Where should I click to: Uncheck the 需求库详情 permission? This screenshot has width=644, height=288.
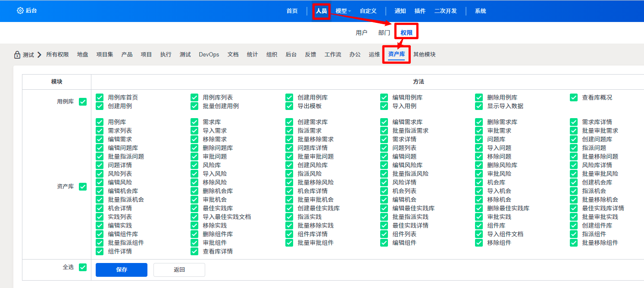574,122
